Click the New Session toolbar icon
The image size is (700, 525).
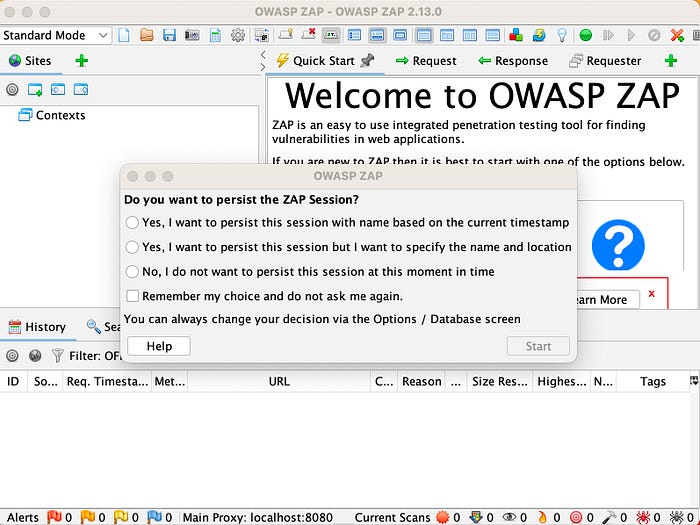point(124,35)
